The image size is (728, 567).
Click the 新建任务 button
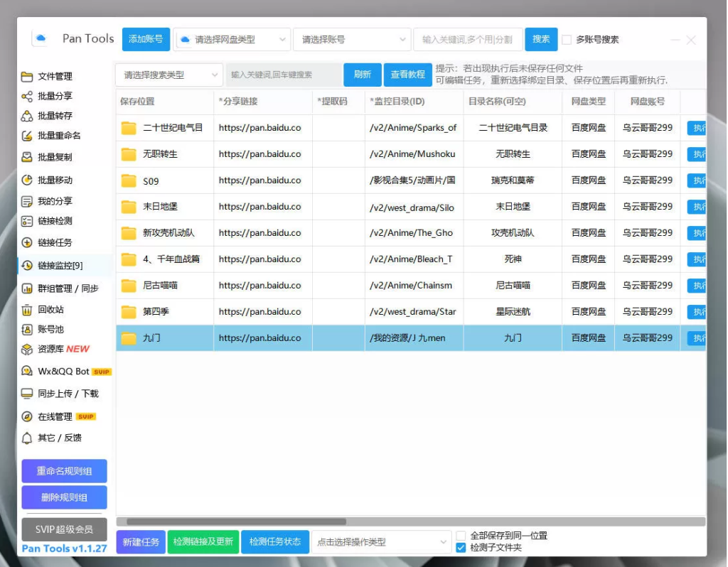(141, 542)
